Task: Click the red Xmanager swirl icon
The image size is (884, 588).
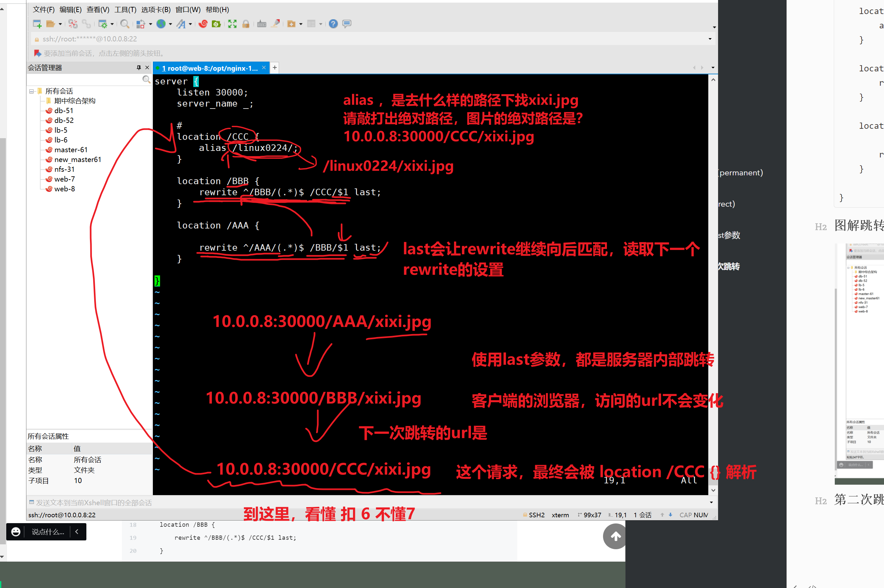Action: pyautogui.click(x=203, y=24)
